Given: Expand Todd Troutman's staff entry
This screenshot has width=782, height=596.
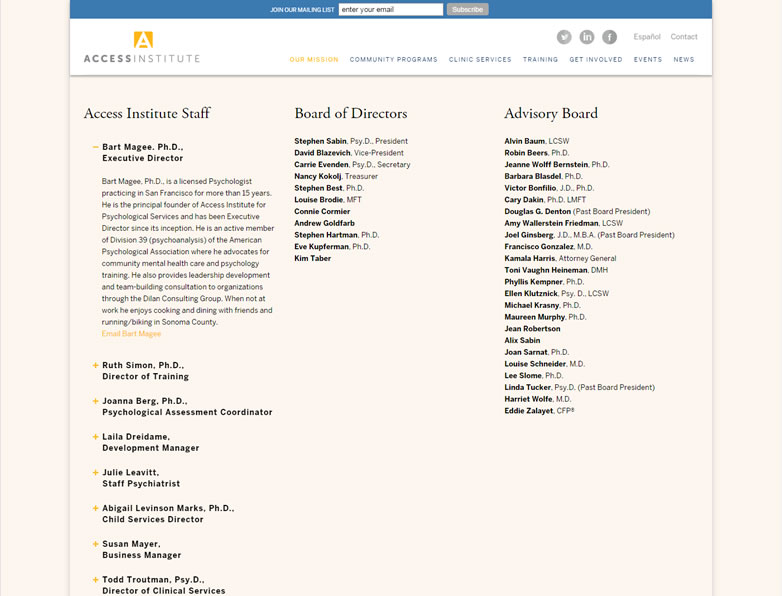Looking at the screenshot, I should click(x=96, y=580).
